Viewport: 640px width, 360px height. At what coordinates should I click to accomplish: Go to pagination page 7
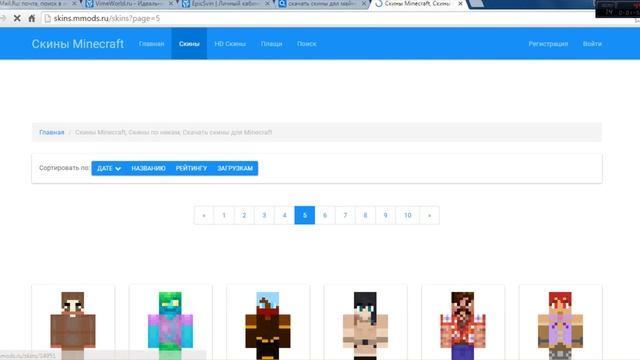click(345, 216)
